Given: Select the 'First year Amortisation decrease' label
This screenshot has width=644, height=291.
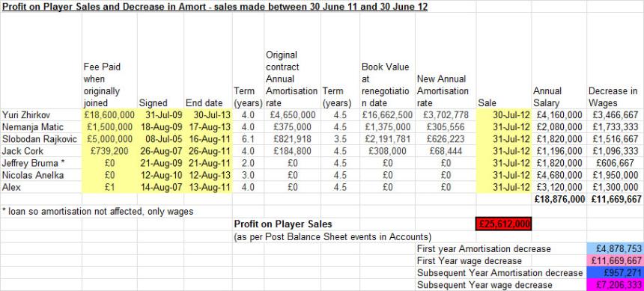Looking at the screenshot, I should click(484, 248).
